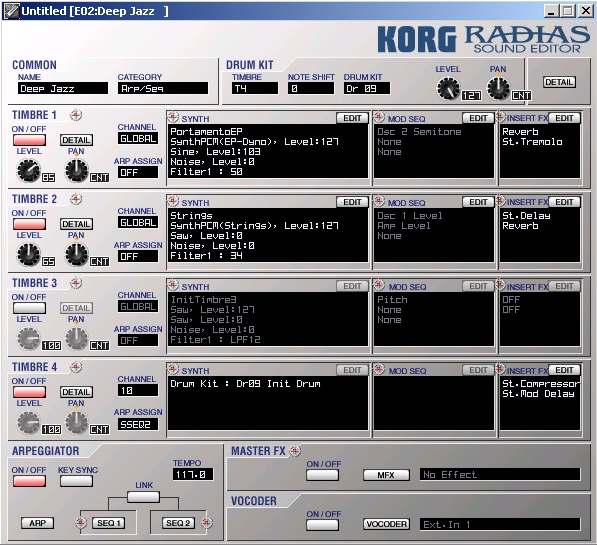Open Timbre 4 ARP ASSIGN field SSEQ2
The width and height of the screenshot is (597, 545).
(x=138, y=424)
